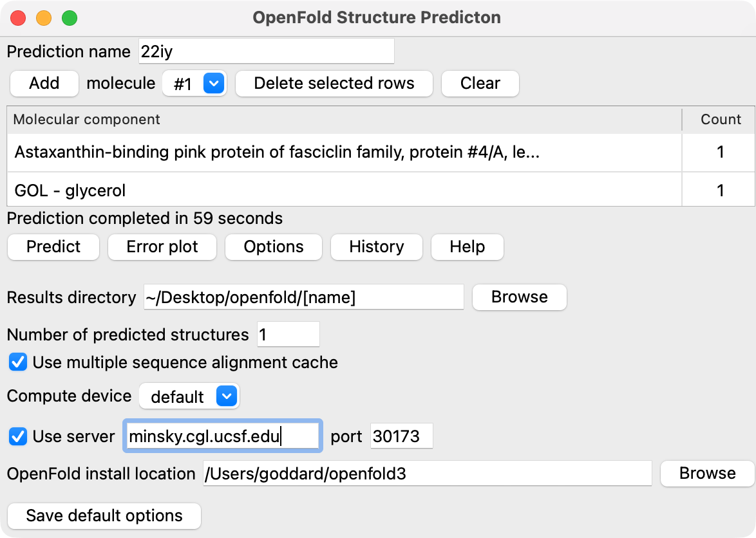This screenshot has width=756, height=538.
Task: Start prediction with the Predict button
Action: tap(53, 246)
